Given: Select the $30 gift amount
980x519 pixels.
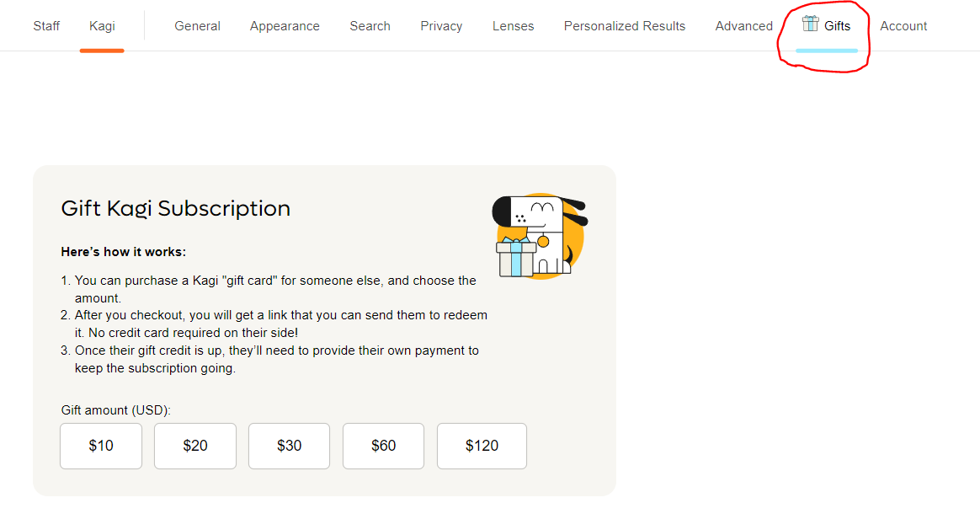Looking at the screenshot, I should [289, 446].
